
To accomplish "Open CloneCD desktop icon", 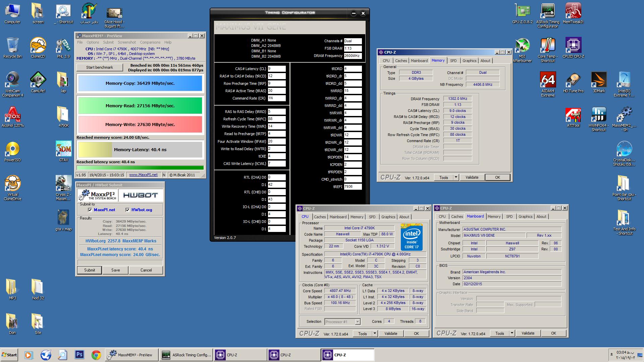I will click(38, 48).
